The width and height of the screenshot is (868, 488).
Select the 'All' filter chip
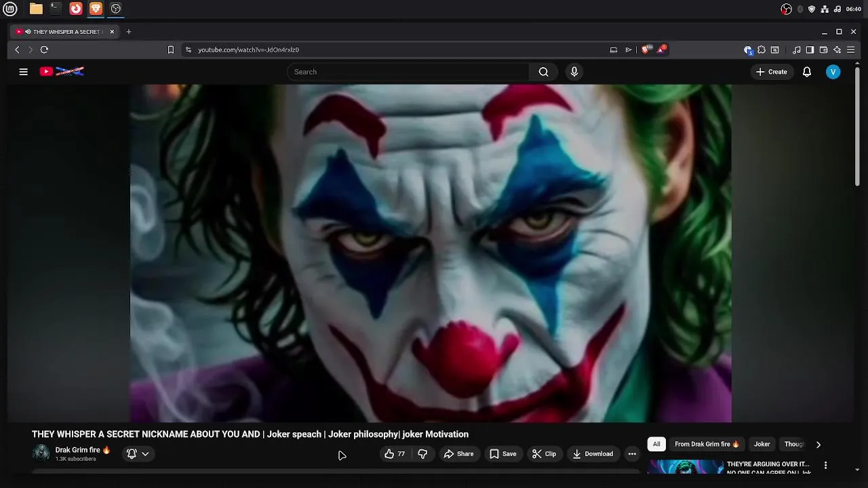pos(656,445)
